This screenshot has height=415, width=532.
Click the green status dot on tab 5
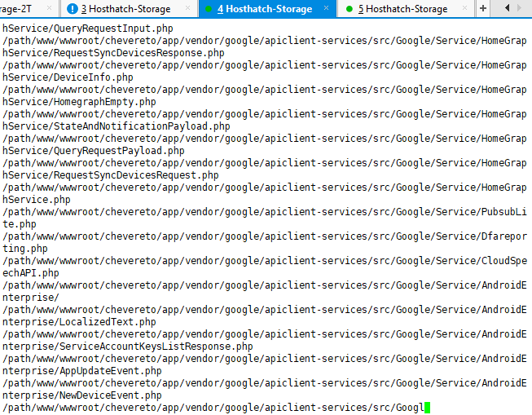click(x=350, y=9)
